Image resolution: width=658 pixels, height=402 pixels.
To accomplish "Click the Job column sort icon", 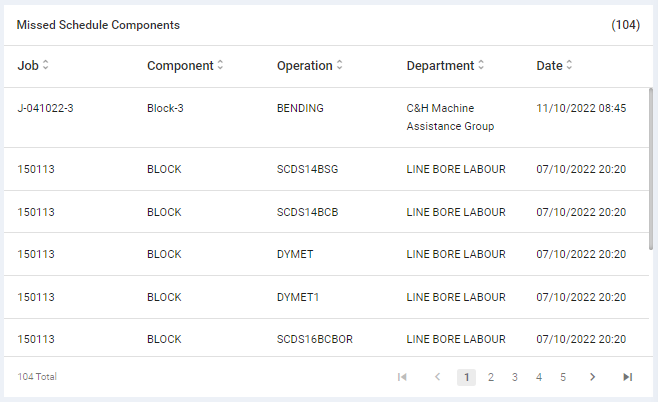I will [45, 66].
